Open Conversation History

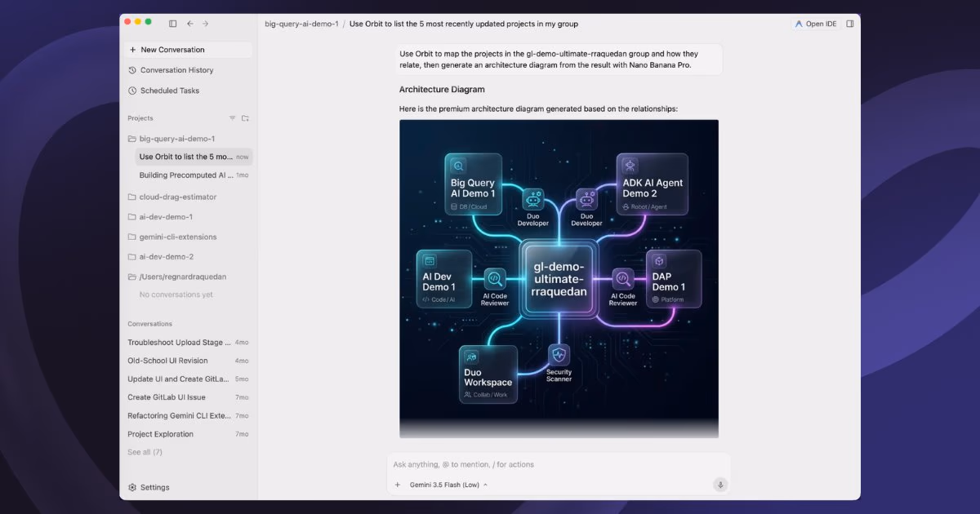(x=171, y=70)
